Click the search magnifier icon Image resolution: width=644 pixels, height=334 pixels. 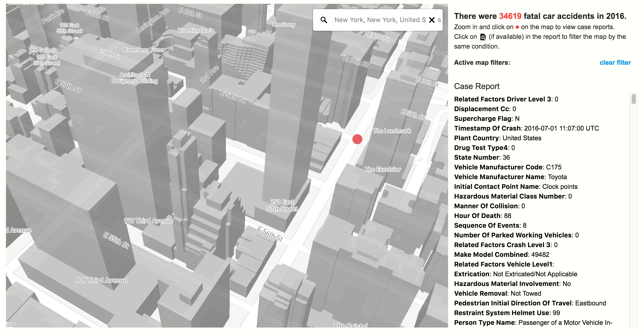(324, 20)
